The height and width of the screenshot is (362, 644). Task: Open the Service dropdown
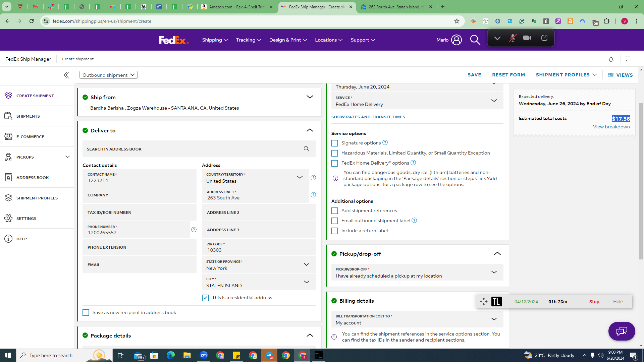[417, 101]
